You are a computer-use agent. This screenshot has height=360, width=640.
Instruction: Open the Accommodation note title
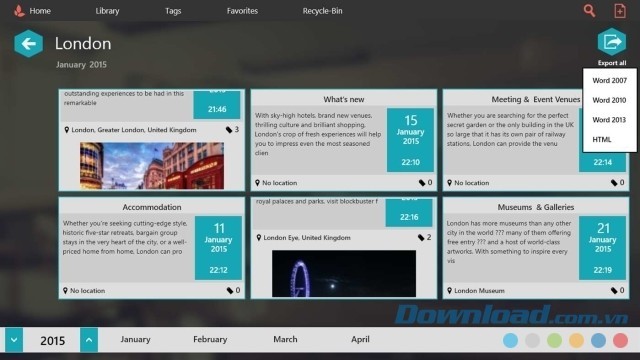(x=152, y=207)
